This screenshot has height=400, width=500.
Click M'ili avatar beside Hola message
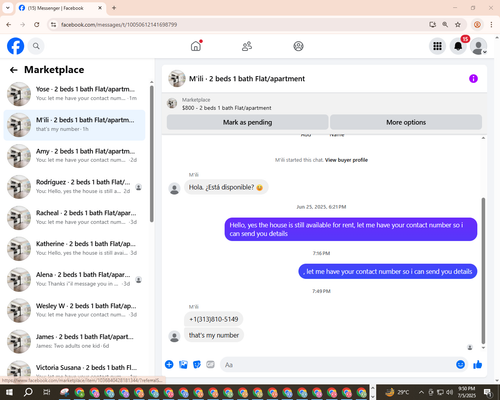[x=174, y=188]
